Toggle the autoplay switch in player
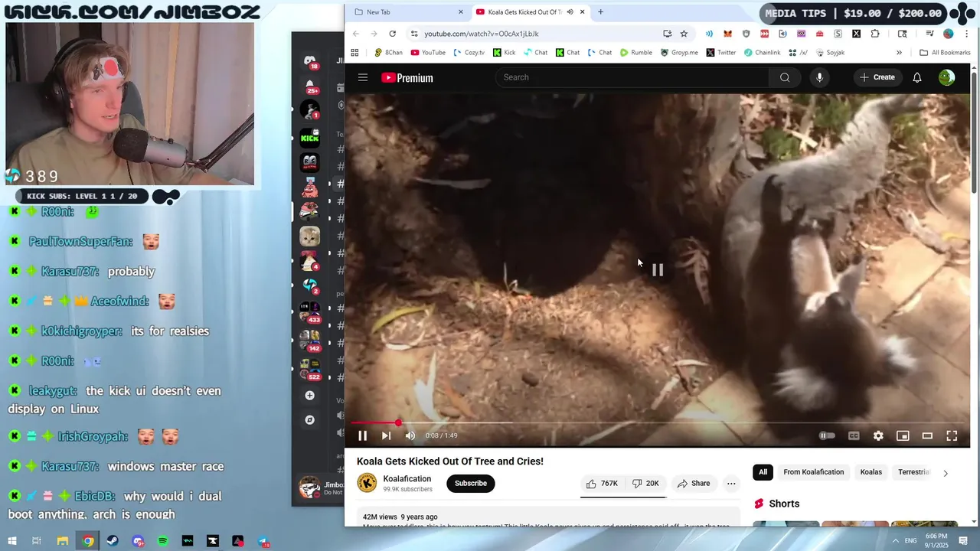The height and width of the screenshot is (551, 980). (x=827, y=435)
